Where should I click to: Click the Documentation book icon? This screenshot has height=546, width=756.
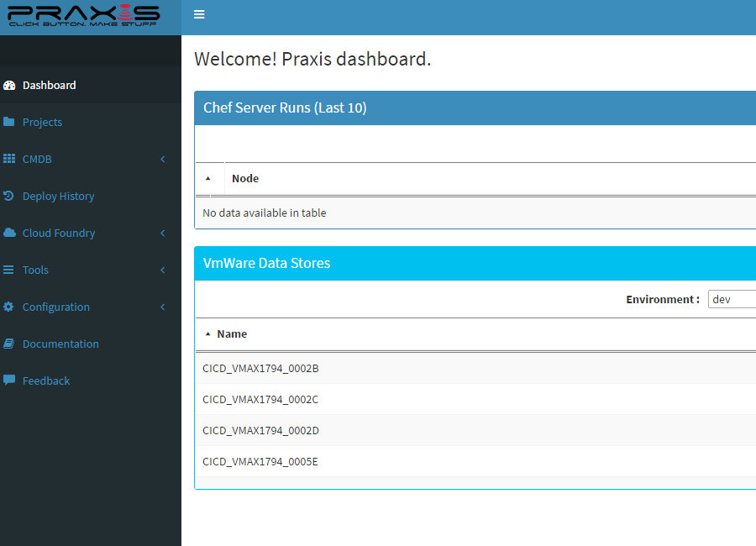9,344
